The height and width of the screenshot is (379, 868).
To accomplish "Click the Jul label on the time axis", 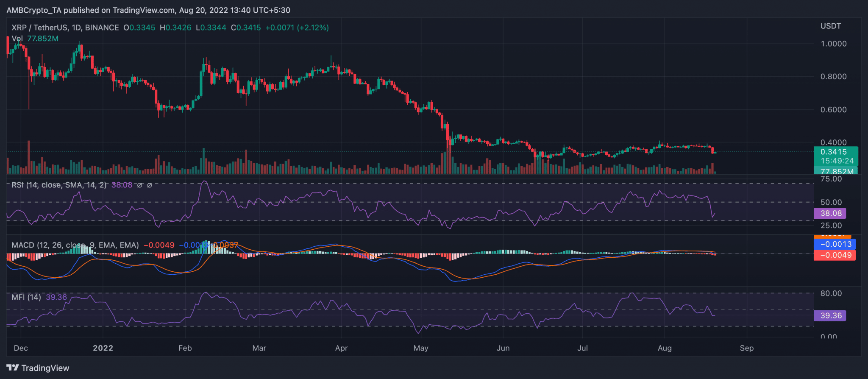I will 583,348.
